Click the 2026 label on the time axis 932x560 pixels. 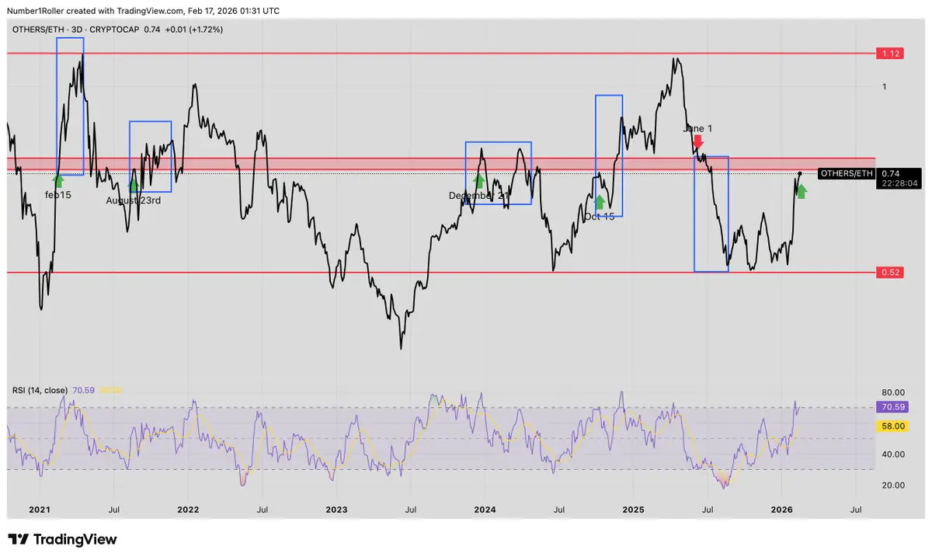(781, 510)
